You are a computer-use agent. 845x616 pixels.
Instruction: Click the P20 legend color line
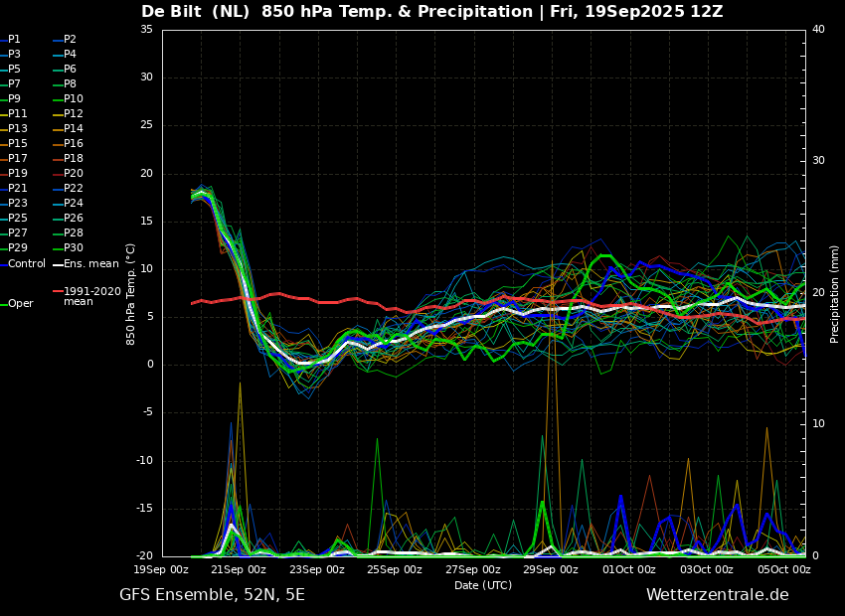click(x=57, y=174)
